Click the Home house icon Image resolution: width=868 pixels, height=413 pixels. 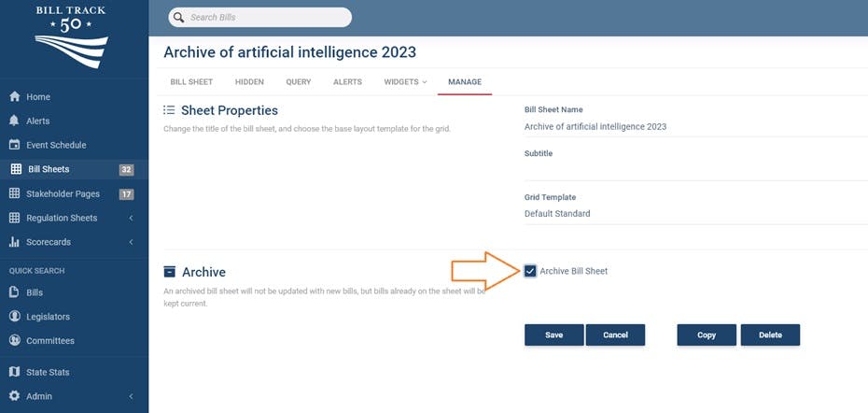(x=14, y=97)
